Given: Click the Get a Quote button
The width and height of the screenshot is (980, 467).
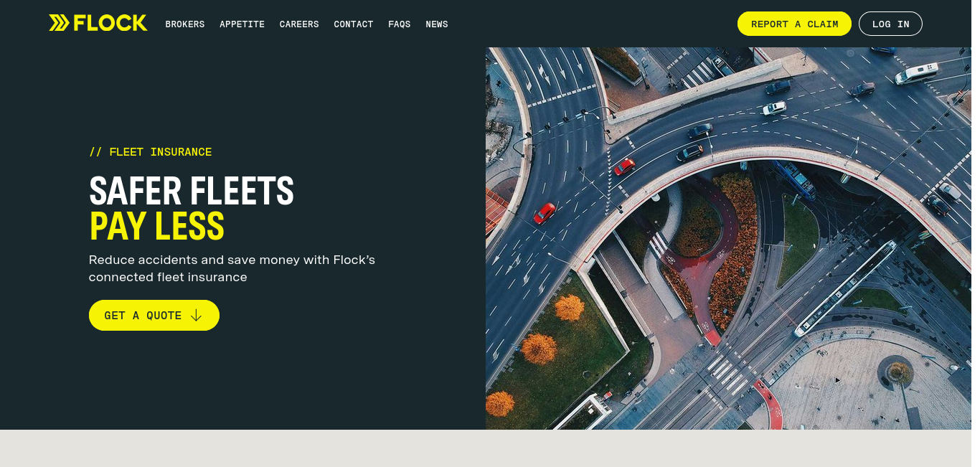Looking at the screenshot, I should (154, 316).
